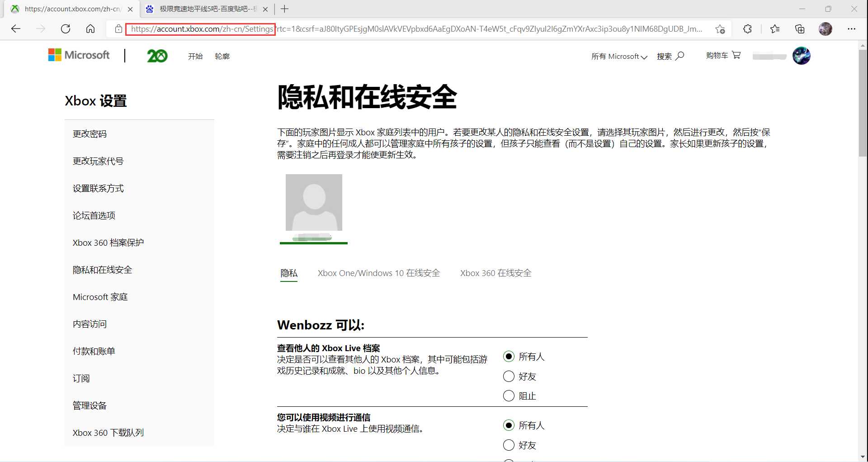Viewport: 868px width, 462px height.
Task: Open the 付款和账单 page
Action: pyautogui.click(x=94, y=351)
